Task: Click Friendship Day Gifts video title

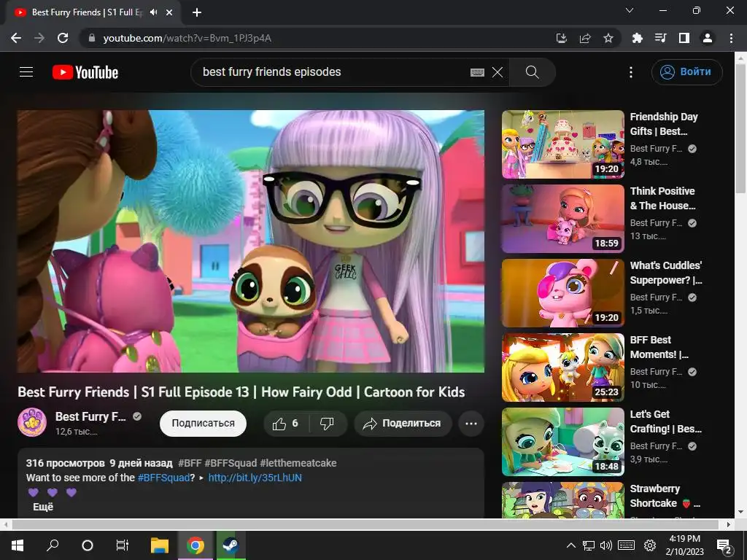Action: pyautogui.click(x=664, y=124)
